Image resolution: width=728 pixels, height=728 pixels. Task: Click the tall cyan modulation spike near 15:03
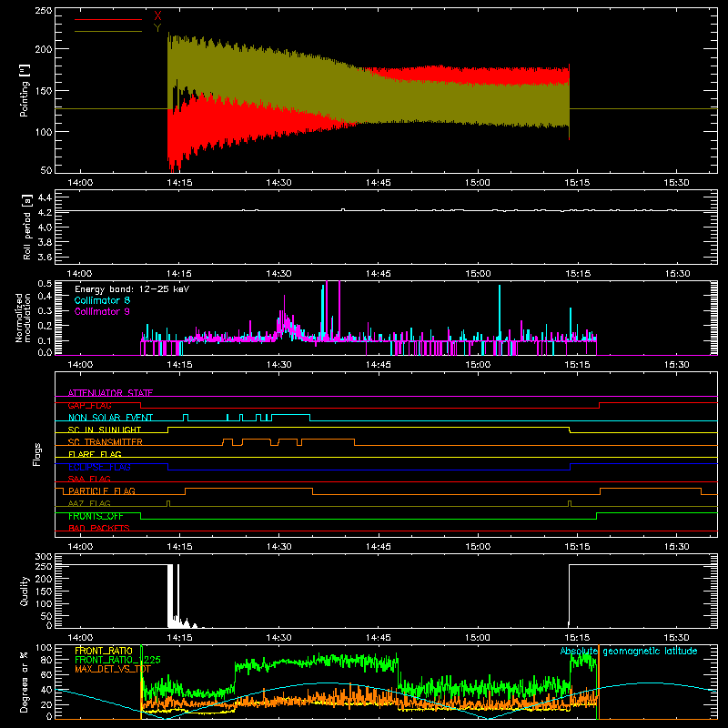click(500, 311)
